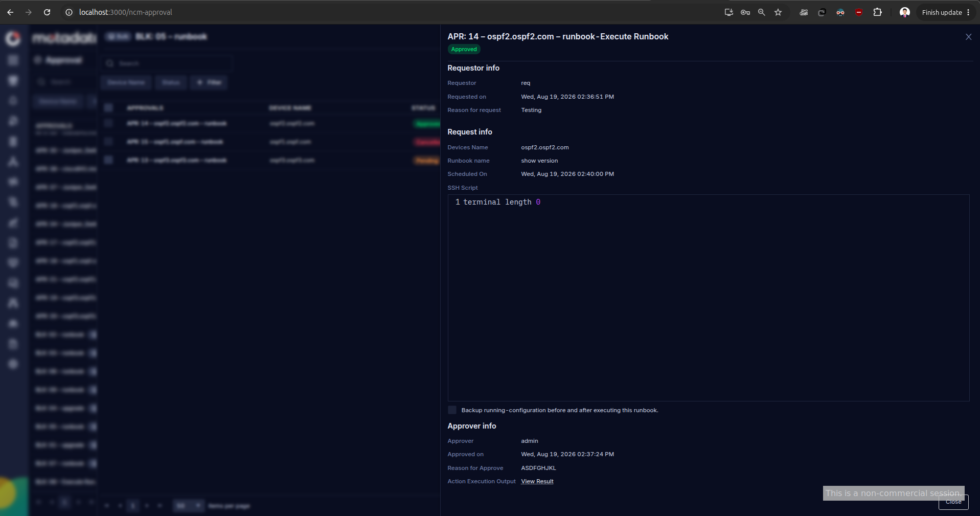Screen dimensions: 980x516
Task: Click inside the SSH Script editor
Action: [709, 298]
